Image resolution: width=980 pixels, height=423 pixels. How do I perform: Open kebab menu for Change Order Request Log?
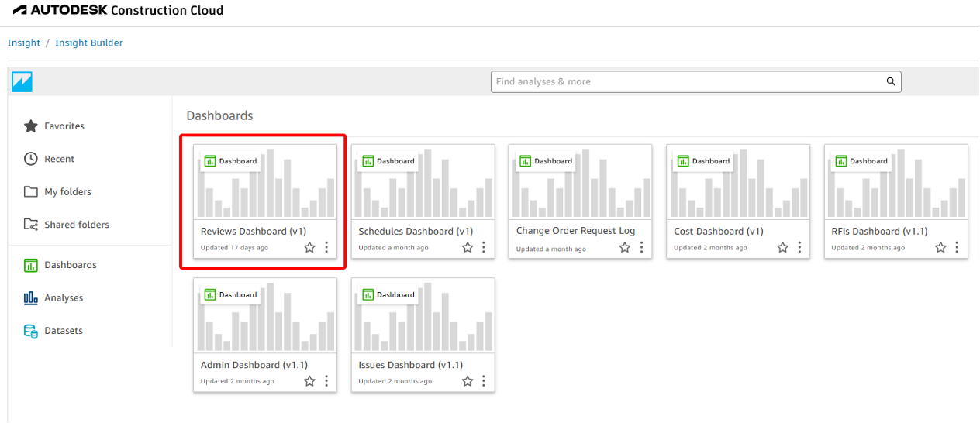[x=641, y=247]
